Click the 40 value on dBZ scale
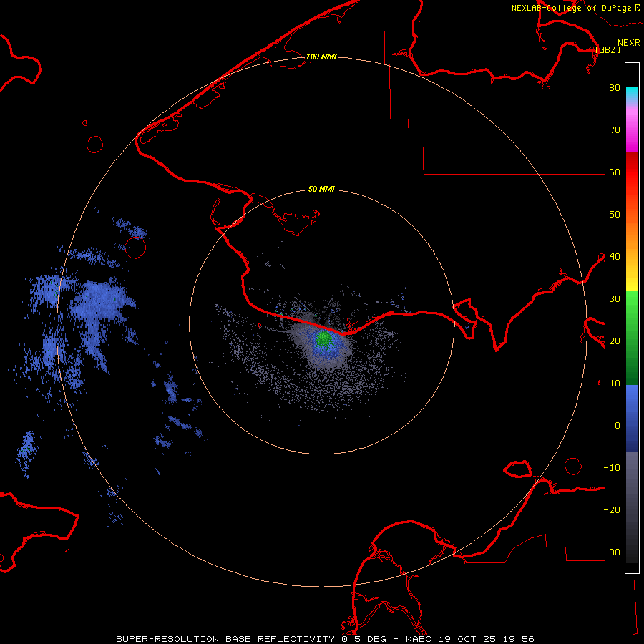644x644 pixels. click(615, 257)
